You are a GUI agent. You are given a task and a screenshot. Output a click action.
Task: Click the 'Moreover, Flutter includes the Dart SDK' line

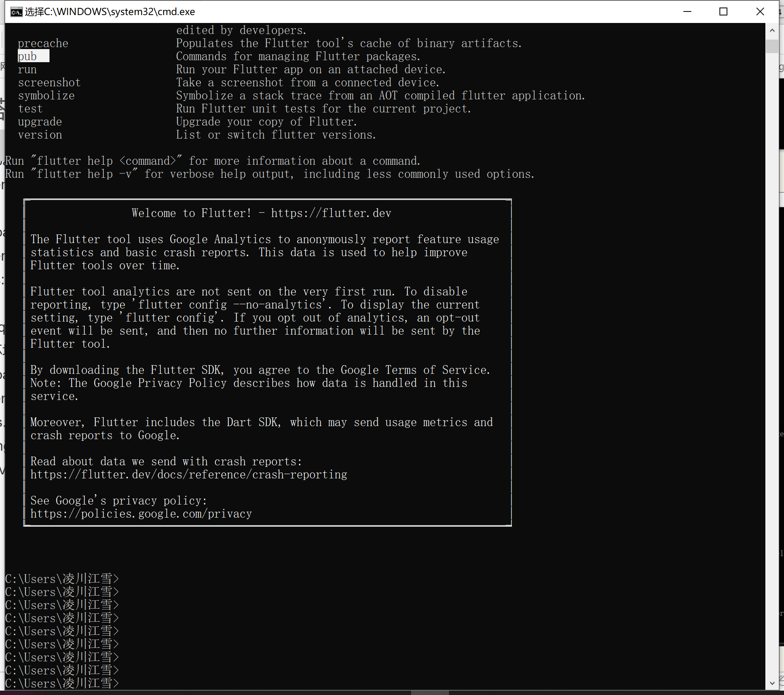coord(262,422)
